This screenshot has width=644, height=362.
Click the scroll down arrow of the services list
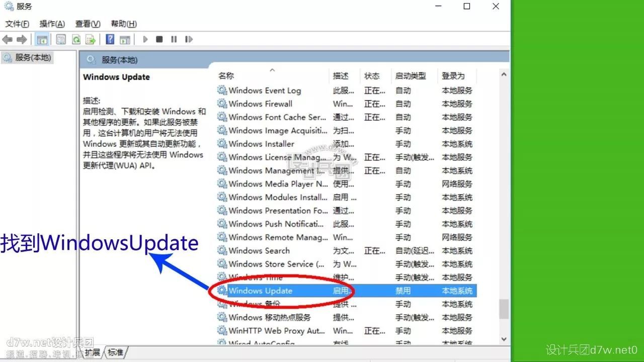tap(504, 340)
